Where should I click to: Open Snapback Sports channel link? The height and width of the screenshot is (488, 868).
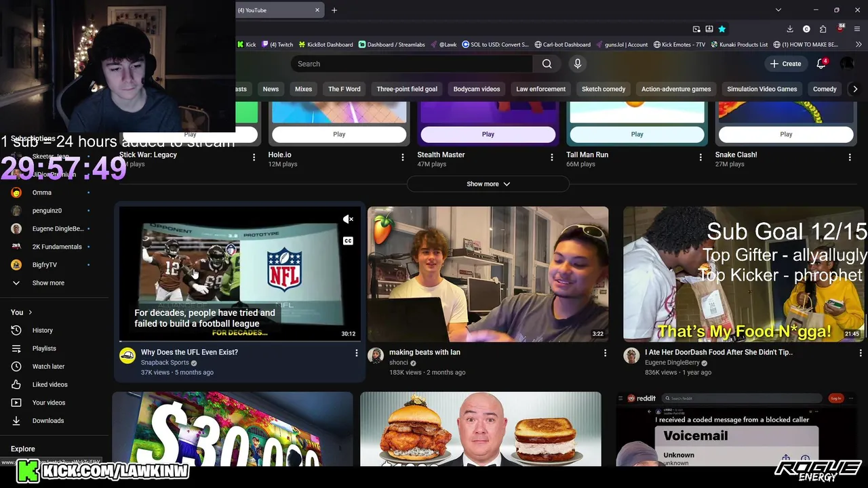165,363
